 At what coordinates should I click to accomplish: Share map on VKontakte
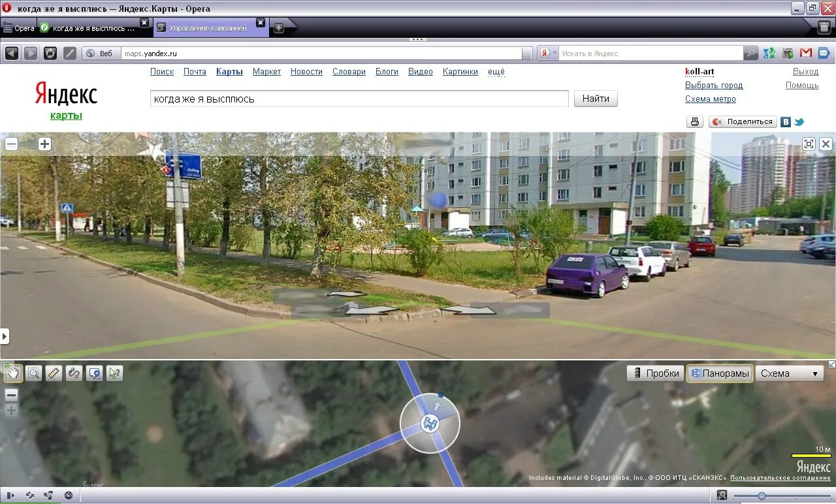click(786, 122)
